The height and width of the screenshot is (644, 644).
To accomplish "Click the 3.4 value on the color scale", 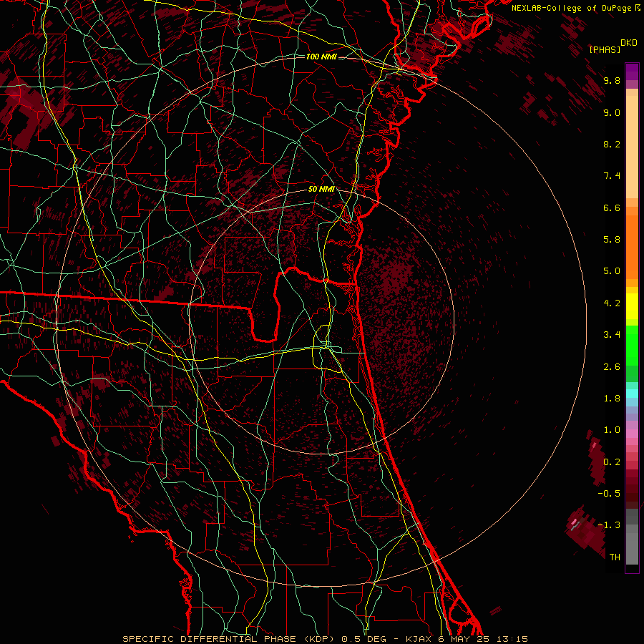I will [612, 335].
